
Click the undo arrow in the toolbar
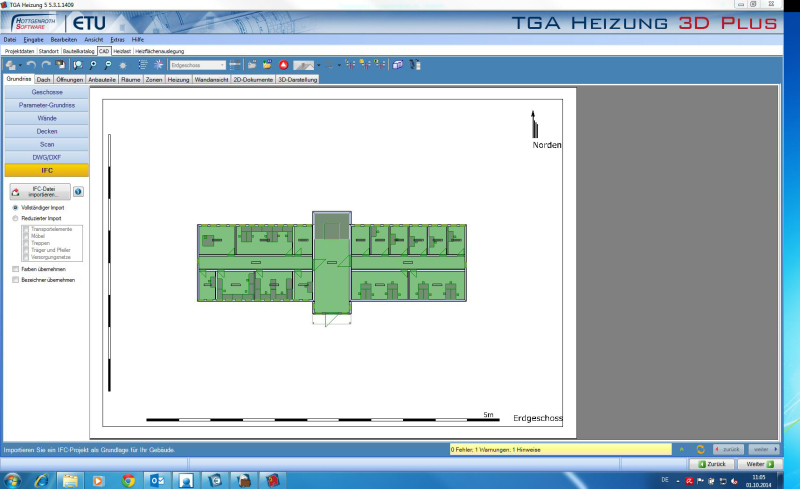click(x=31, y=65)
